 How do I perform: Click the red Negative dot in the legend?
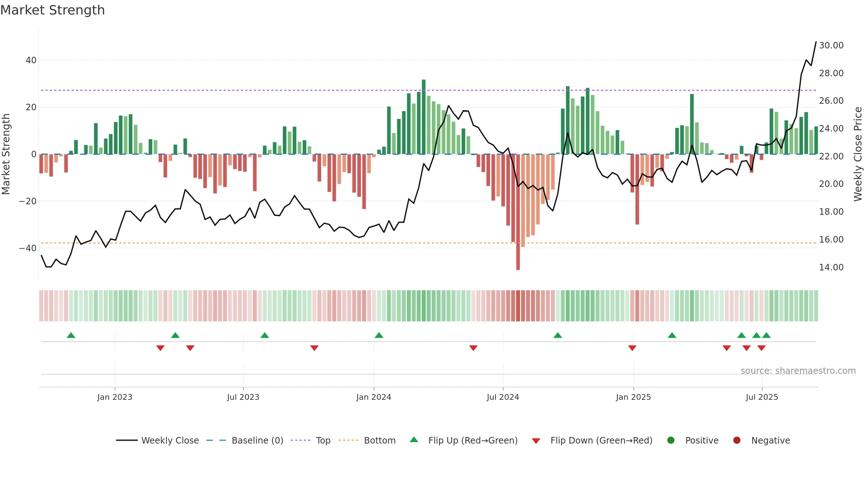pyautogui.click(x=737, y=440)
